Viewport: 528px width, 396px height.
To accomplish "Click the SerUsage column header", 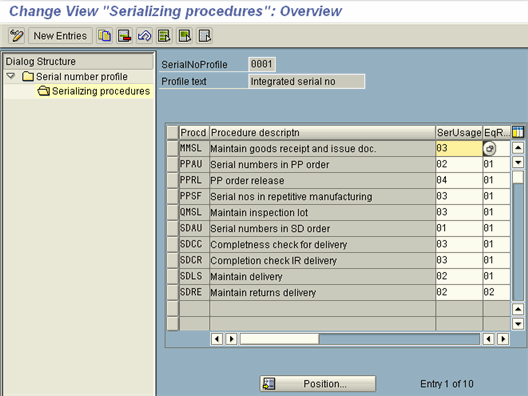I will pyautogui.click(x=459, y=133).
